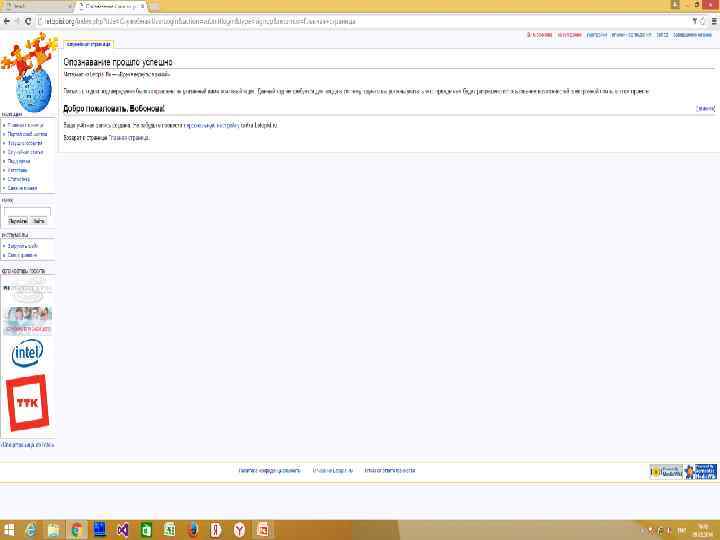Open Загрузить файл in the tools section

coord(22,246)
